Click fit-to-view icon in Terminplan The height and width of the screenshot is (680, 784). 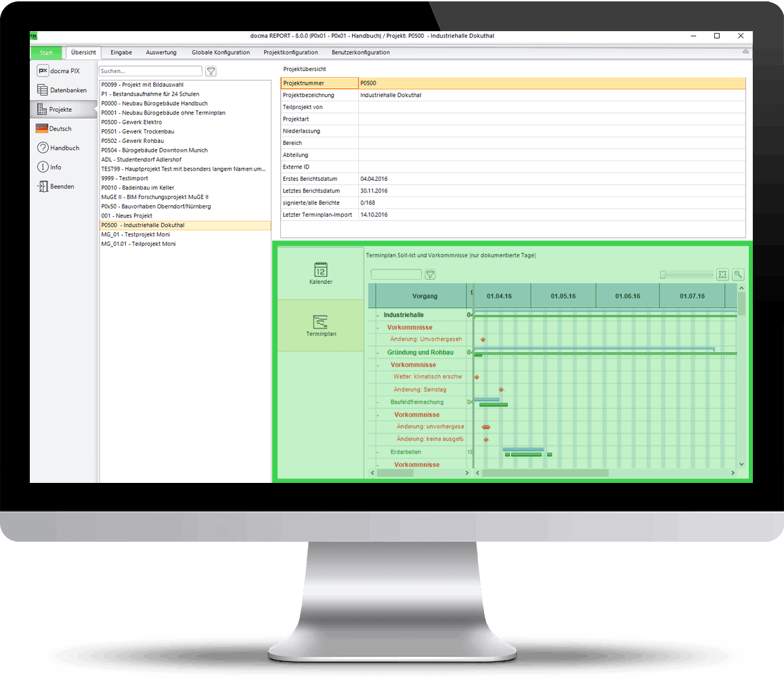722,274
